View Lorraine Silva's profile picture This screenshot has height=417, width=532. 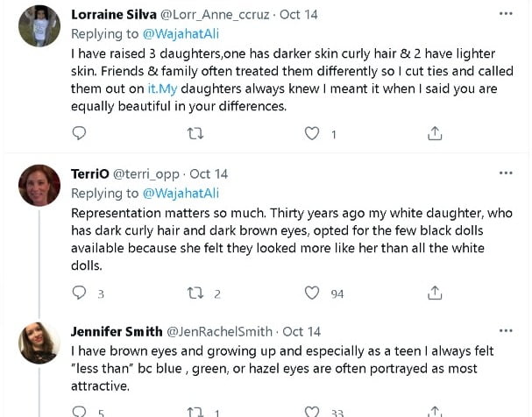pos(39,26)
